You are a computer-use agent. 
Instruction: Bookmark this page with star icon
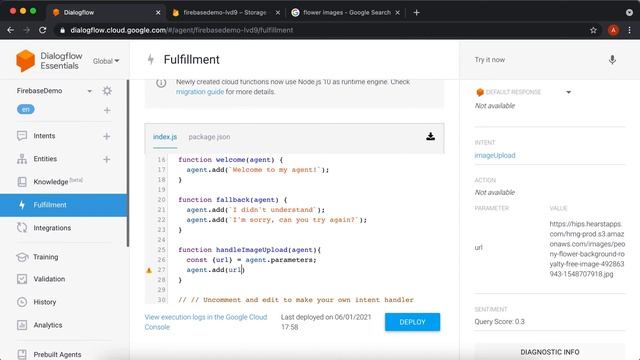tap(593, 30)
